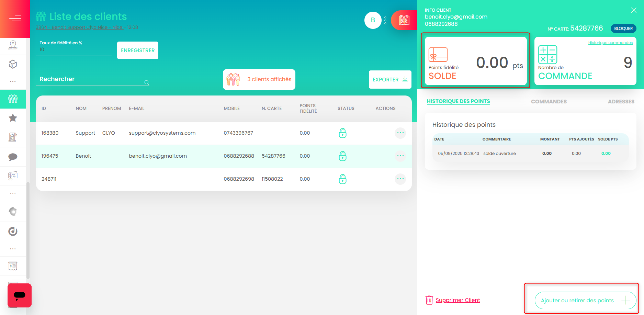This screenshot has height=315, width=644.
Task: Toggle lock status for client 248711
Action: [342, 179]
